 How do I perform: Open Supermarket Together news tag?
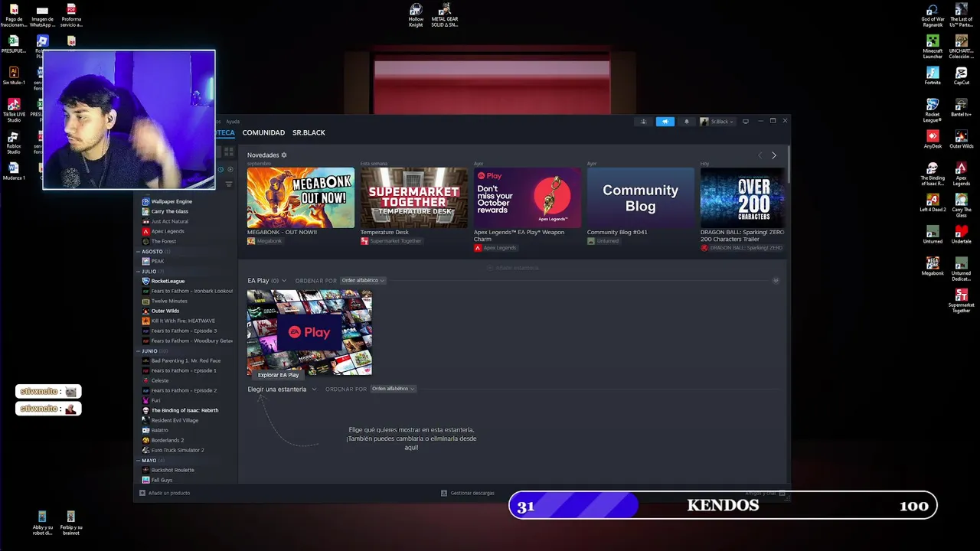pyautogui.click(x=391, y=241)
